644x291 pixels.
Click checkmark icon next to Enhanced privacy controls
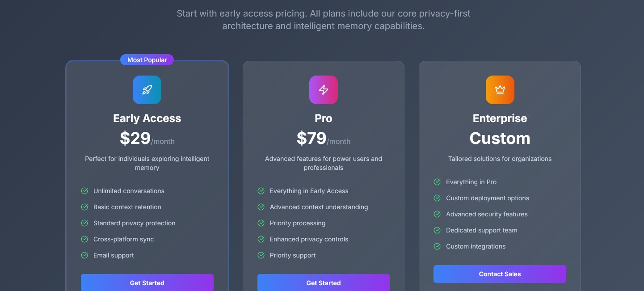click(261, 239)
